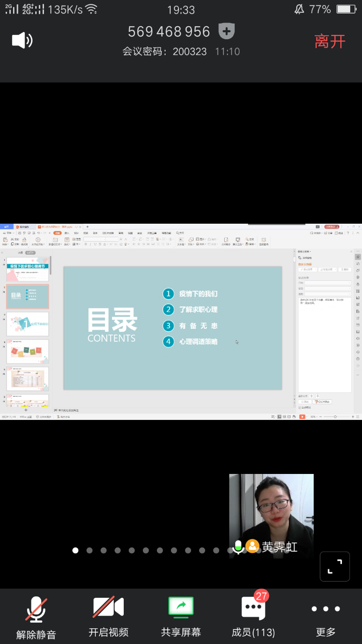Click the orange slideshow play button
Viewport: 362px width, 644px height.
pyautogui.click(x=302, y=417)
